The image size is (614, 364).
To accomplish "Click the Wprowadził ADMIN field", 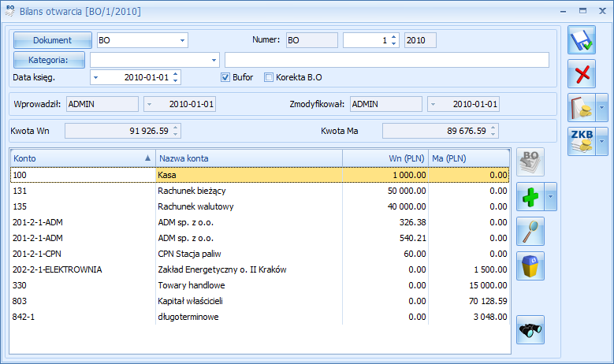I will click(x=102, y=105).
